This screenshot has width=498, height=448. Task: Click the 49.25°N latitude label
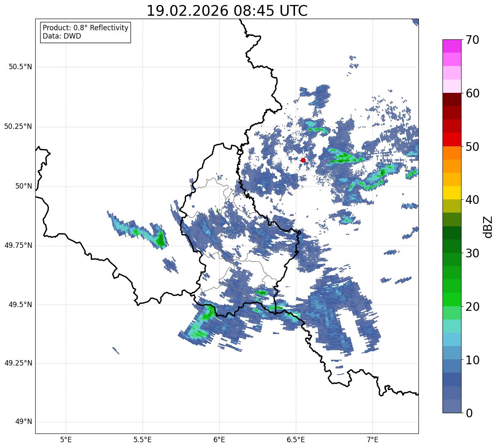point(18,363)
